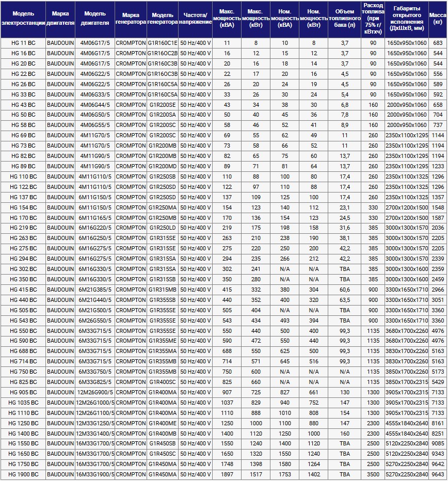This screenshot has width=448, height=481.
Task: Select the 'HG 11 BC' model cell
Action: pos(23,43)
